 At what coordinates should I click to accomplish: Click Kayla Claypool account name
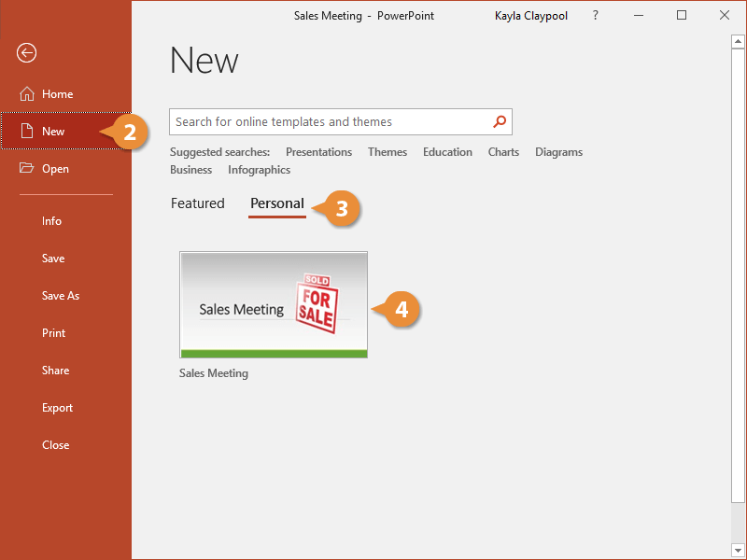pyautogui.click(x=532, y=16)
